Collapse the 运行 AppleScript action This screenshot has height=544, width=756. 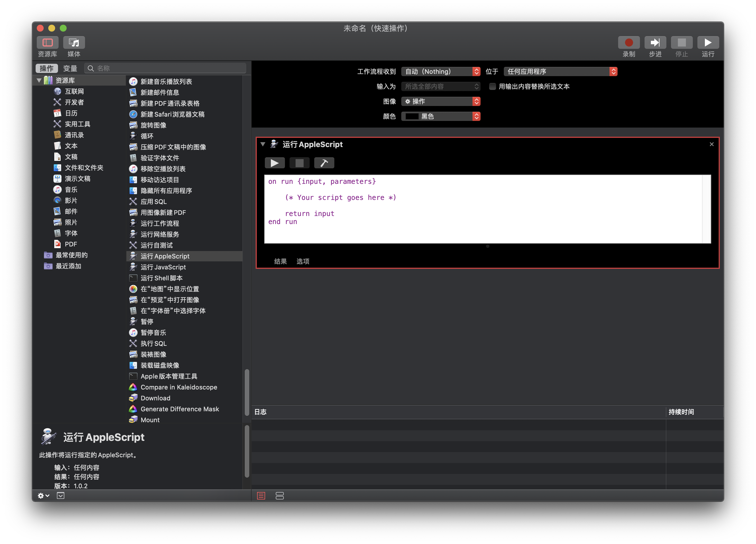263,144
